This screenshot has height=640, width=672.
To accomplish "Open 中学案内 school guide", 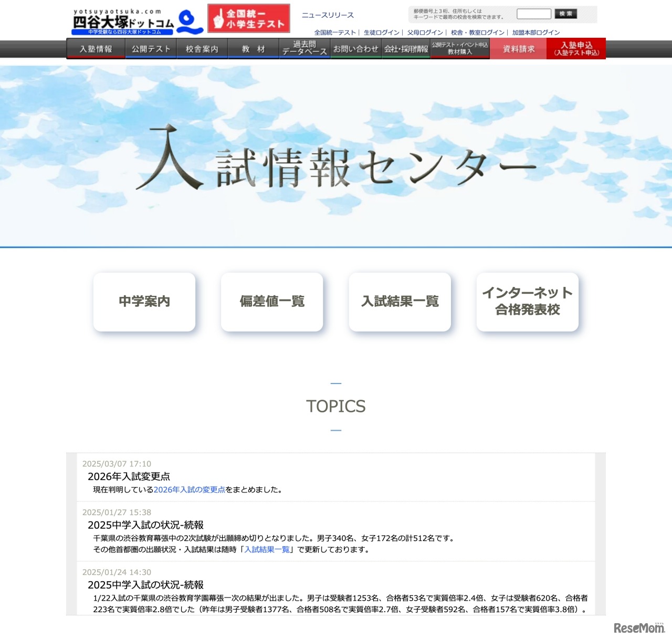I will (x=144, y=302).
